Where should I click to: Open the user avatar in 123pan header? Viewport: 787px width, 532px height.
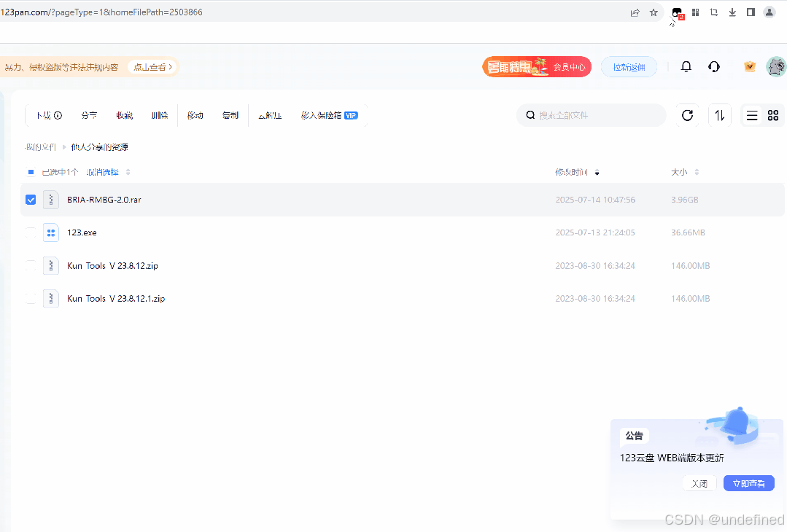click(x=776, y=67)
